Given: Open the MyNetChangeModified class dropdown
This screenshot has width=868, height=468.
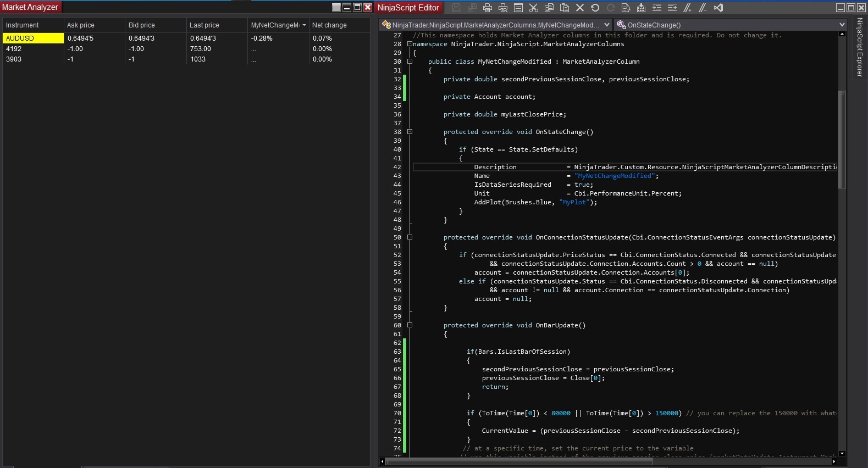Looking at the screenshot, I should 606,25.
